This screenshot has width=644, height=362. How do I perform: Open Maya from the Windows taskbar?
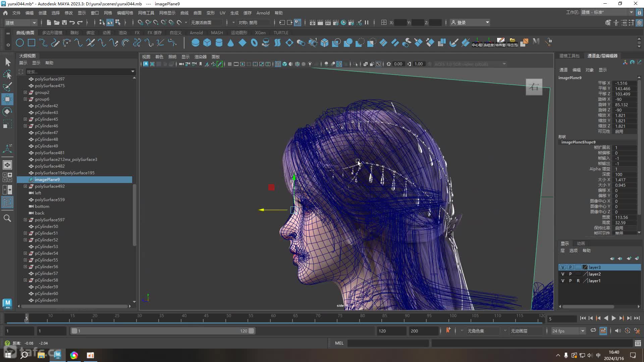pyautogui.click(x=57, y=355)
